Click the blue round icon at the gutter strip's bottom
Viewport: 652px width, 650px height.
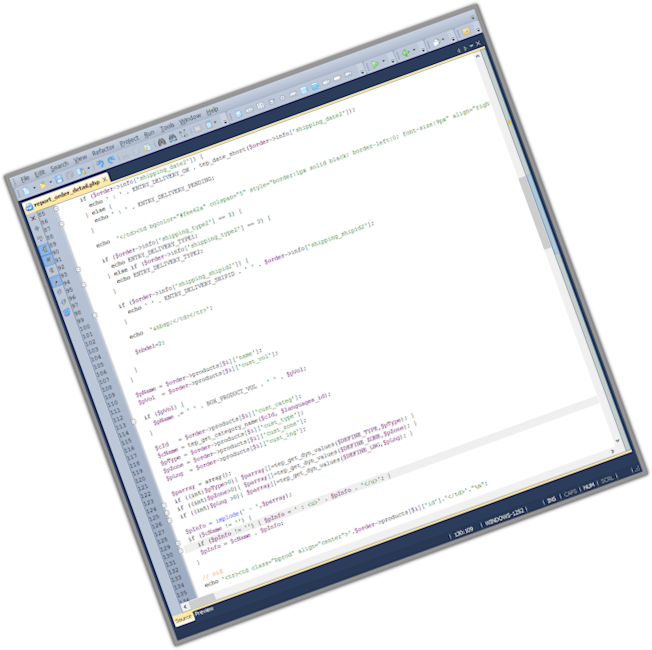pos(67,311)
